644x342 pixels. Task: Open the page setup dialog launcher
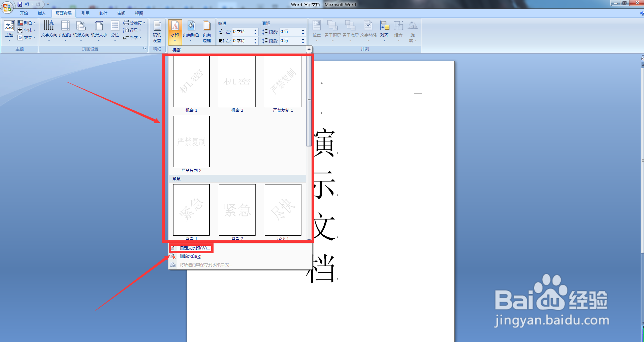pos(145,48)
